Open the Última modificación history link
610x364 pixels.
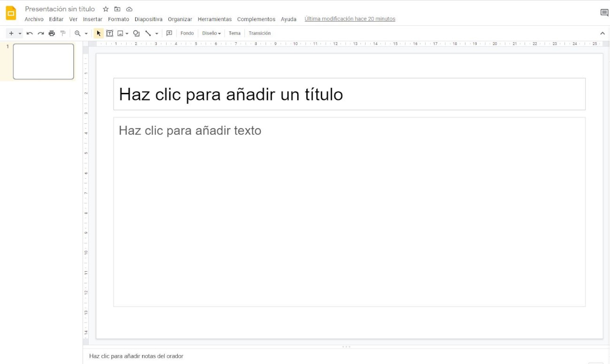(350, 19)
